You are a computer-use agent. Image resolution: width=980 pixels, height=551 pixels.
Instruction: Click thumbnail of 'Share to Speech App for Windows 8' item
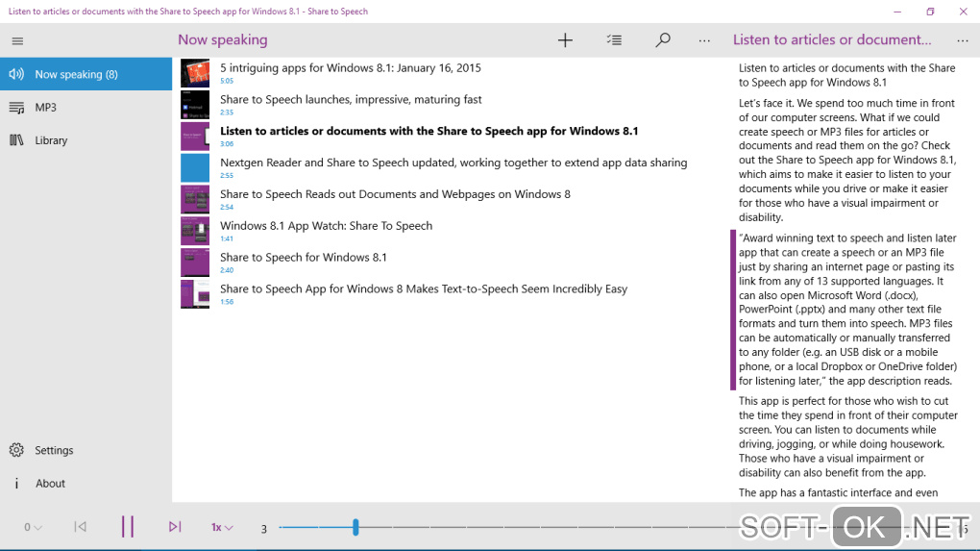point(195,294)
